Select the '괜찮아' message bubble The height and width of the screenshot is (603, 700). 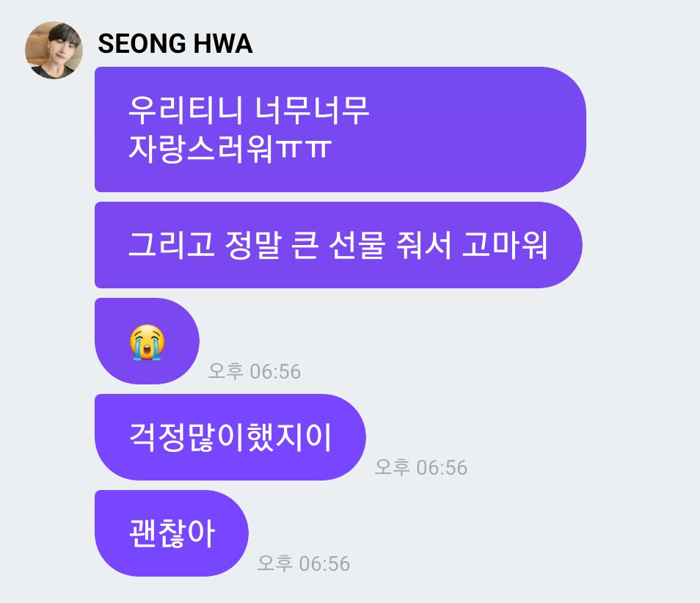(x=172, y=533)
